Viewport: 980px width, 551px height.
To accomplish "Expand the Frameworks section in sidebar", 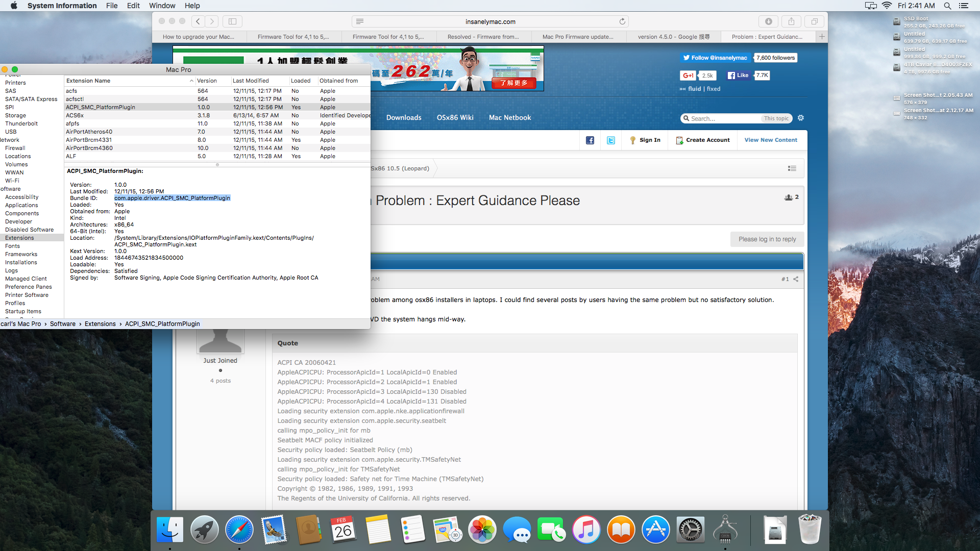I will tap(21, 254).
